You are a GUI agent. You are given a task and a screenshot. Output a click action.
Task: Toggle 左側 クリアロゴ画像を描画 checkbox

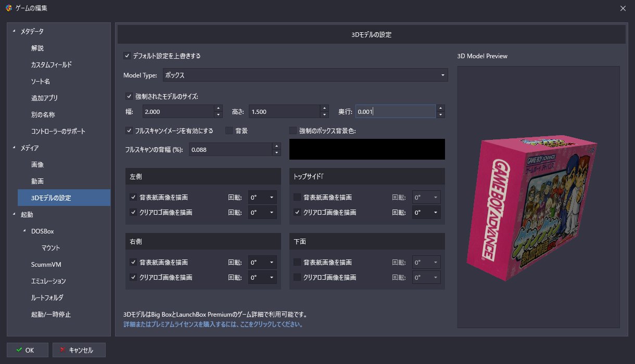tap(133, 212)
